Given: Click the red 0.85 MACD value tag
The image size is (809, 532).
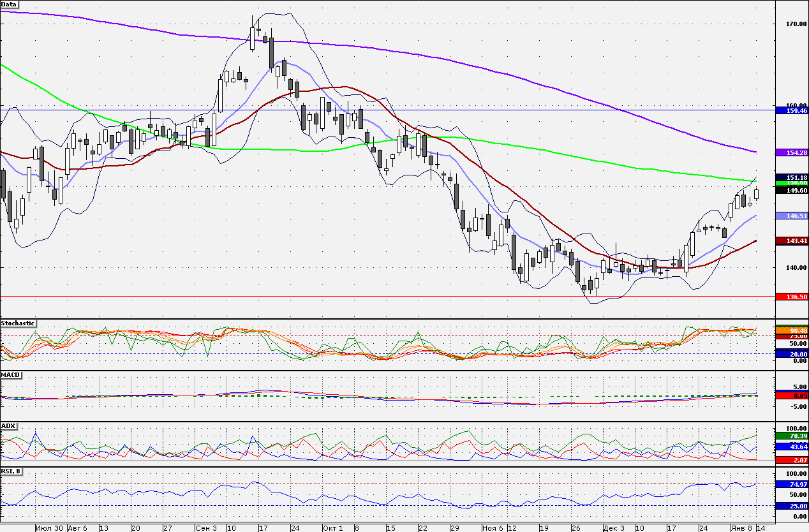Looking at the screenshot, I should click(791, 395).
